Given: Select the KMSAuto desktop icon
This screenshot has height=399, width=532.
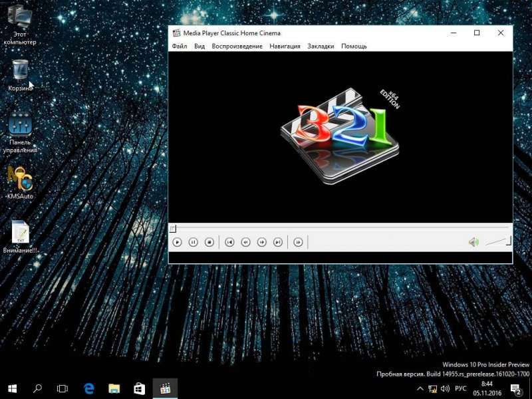Looking at the screenshot, I should pos(20,182).
